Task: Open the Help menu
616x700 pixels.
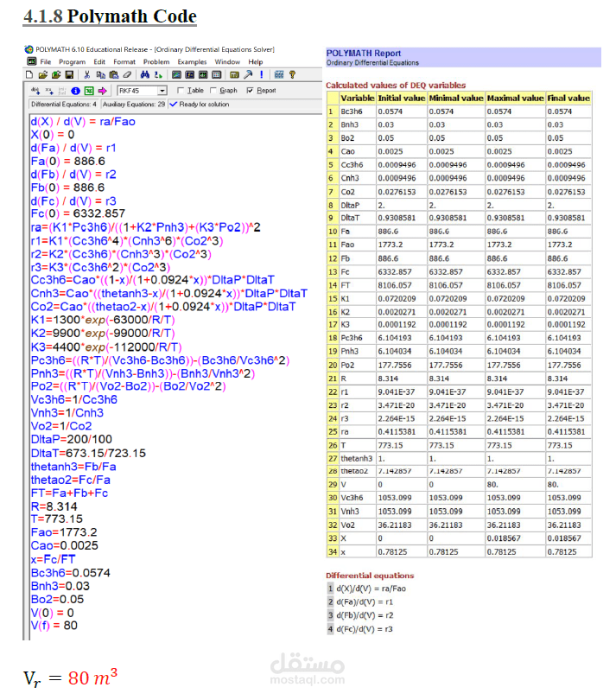Action: click(x=256, y=61)
